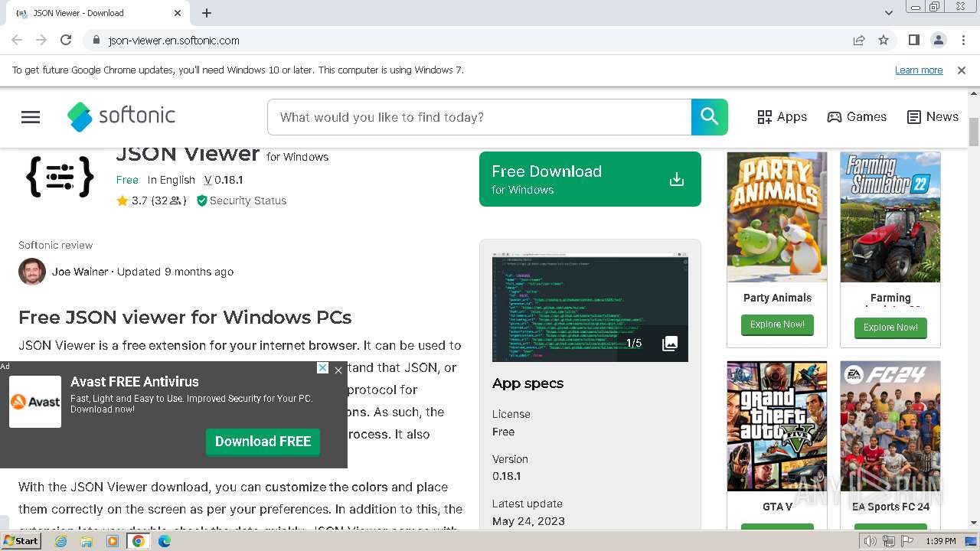Click Download FREE on Avast ad

tap(263, 442)
